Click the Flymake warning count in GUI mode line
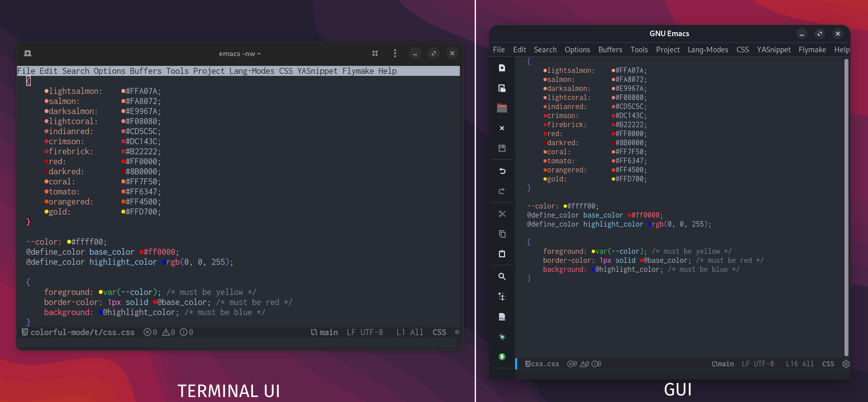 point(584,364)
